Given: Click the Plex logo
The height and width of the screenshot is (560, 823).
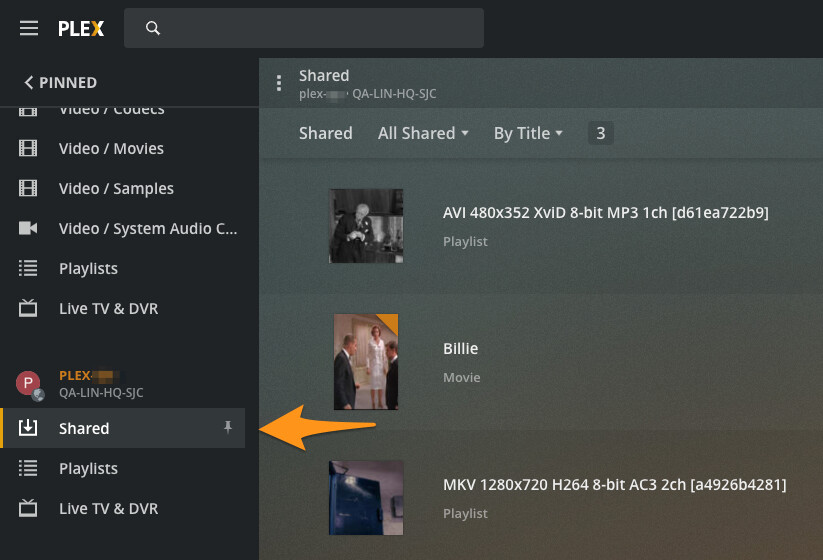Looking at the screenshot, I should point(81,28).
